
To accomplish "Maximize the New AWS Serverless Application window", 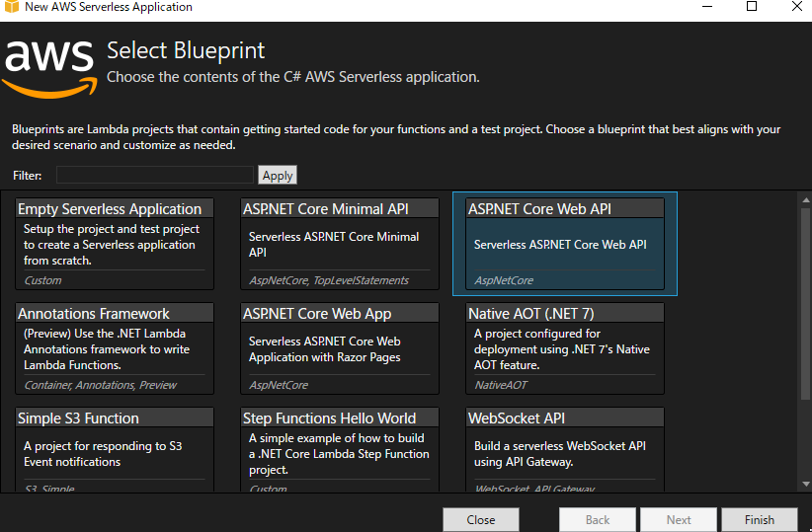I will [x=752, y=6].
